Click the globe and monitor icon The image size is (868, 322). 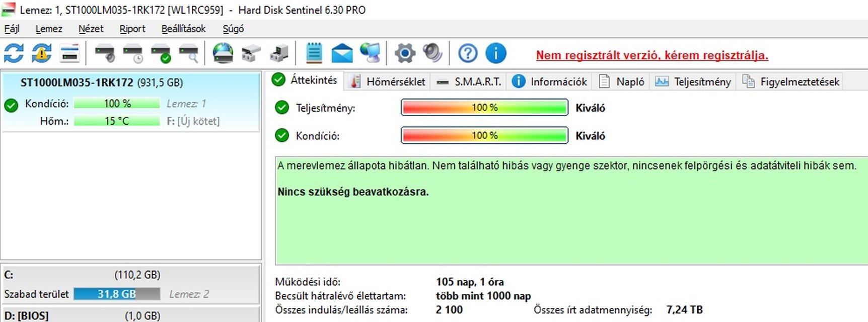coord(370,53)
